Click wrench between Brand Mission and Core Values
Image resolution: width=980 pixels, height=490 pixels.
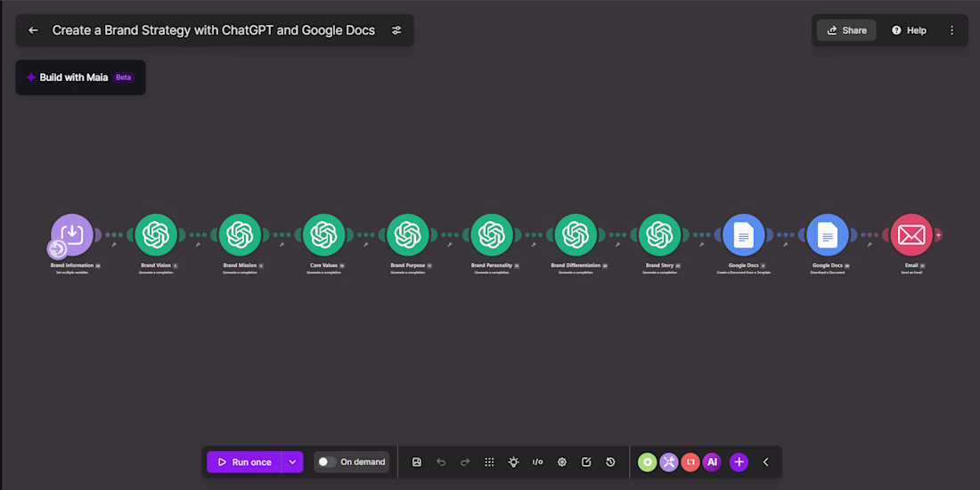(282, 244)
